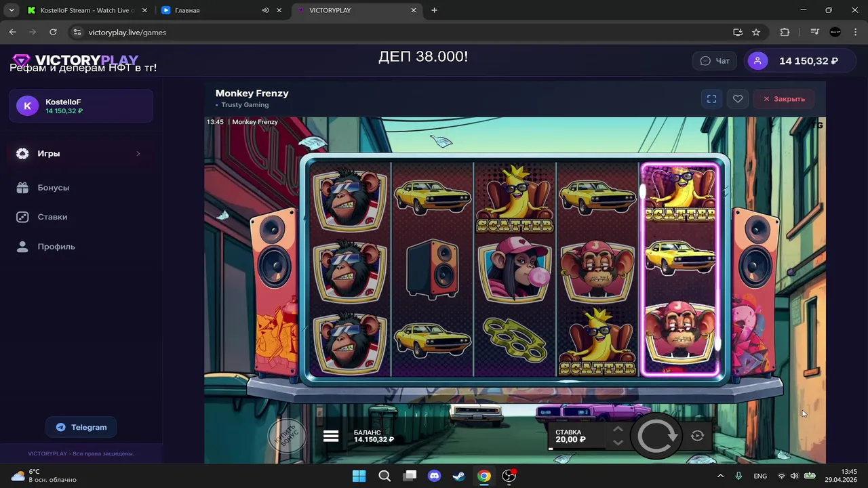Screen dimensions: 868x488
Task: Click the microphone tray icon
Action: pos(738,476)
